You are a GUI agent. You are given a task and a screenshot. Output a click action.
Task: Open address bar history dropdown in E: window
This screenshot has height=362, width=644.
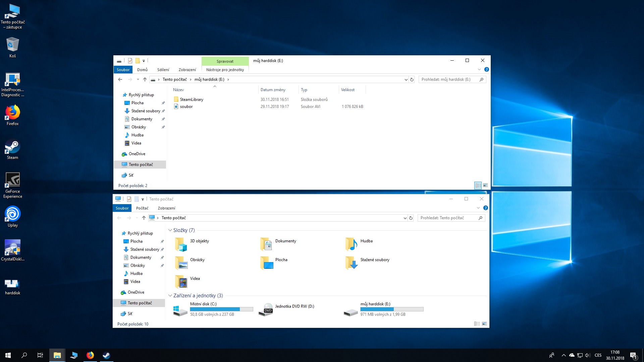[406, 79]
